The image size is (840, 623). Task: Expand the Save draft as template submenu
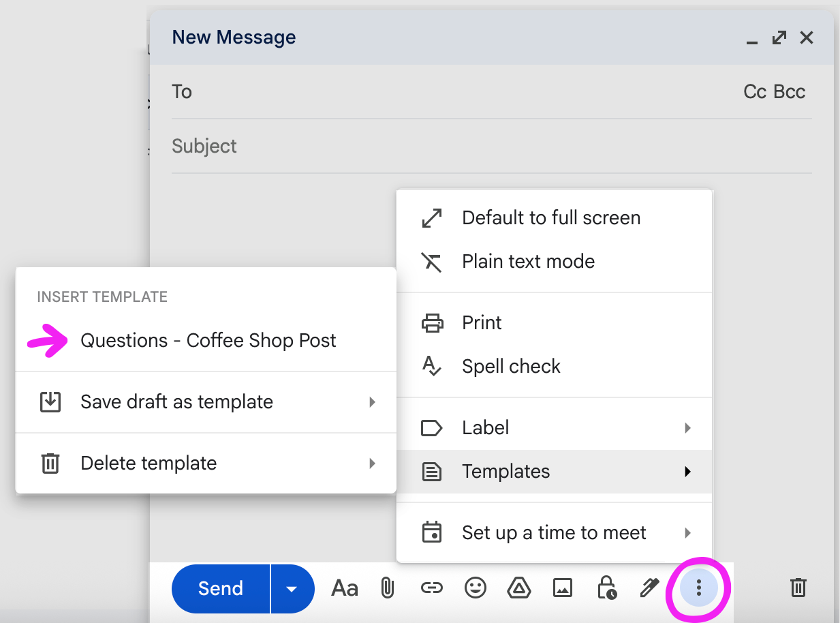click(x=206, y=402)
